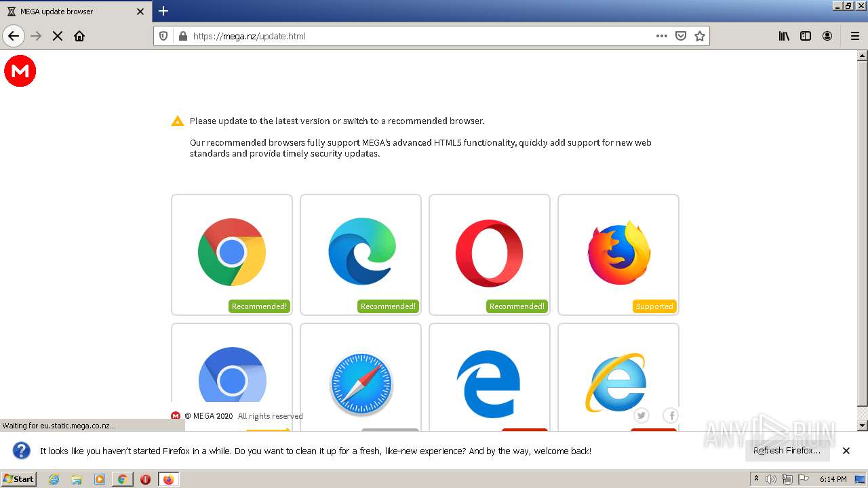
Task: Dismiss the Firefox refresh notification bar
Action: (846, 451)
